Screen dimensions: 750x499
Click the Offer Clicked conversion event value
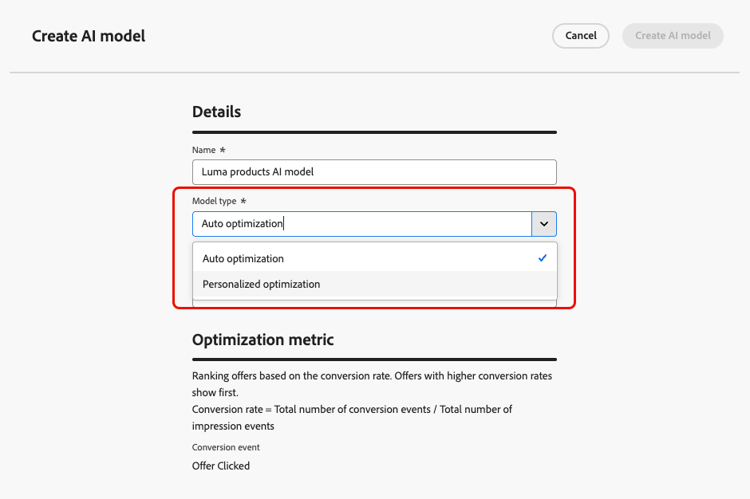221,466
